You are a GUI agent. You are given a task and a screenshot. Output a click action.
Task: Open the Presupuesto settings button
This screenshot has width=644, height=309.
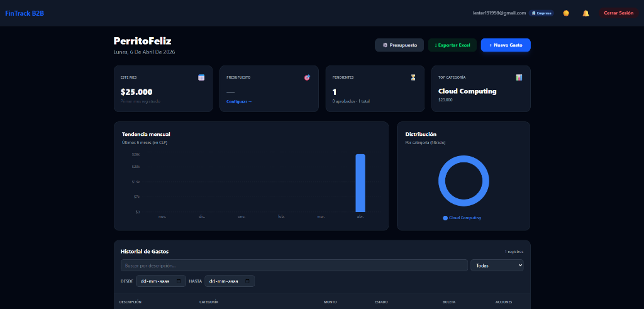(399, 45)
